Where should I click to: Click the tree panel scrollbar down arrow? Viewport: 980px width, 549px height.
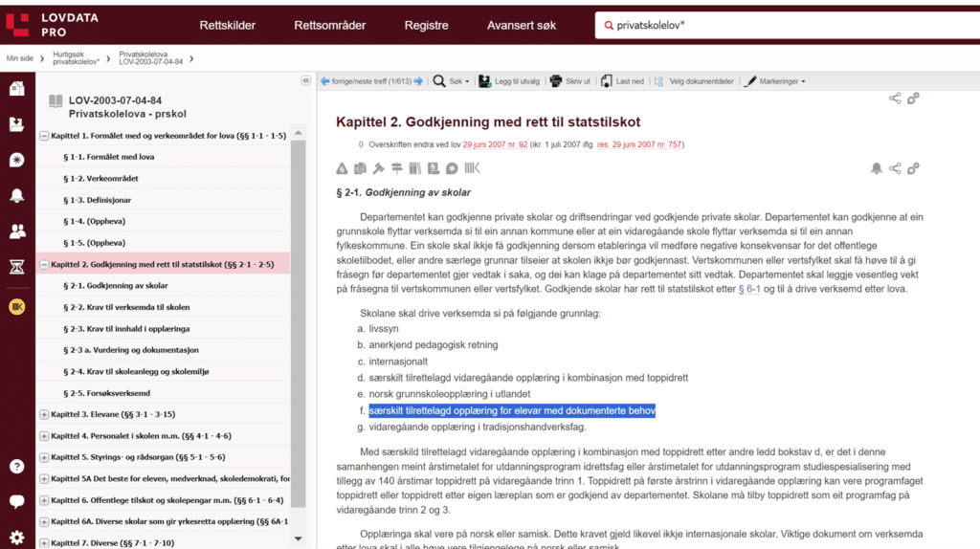click(299, 539)
